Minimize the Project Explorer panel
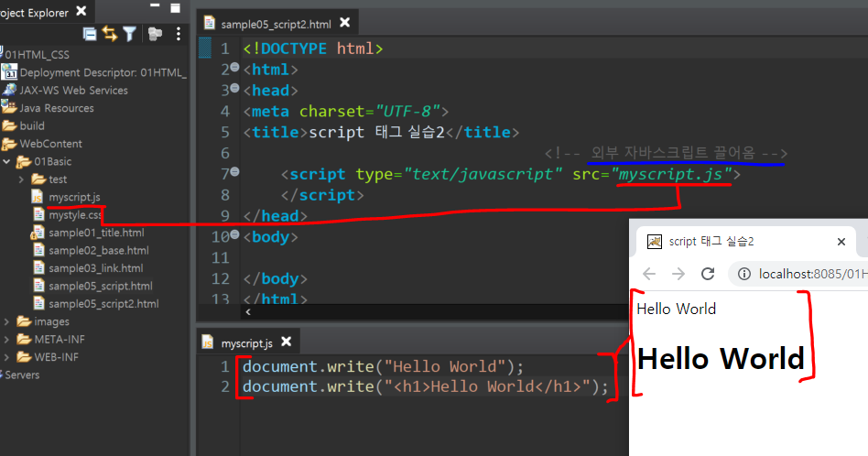The width and height of the screenshot is (868, 456). coord(155,5)
